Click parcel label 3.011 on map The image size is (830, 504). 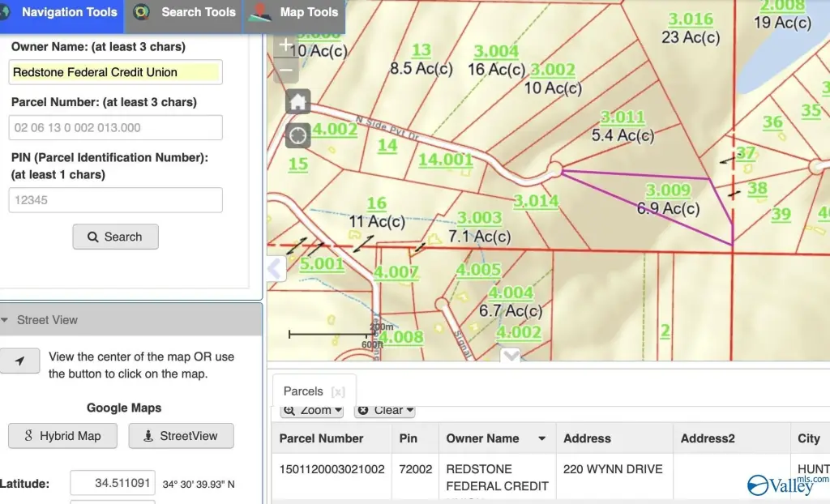[622, 117]
